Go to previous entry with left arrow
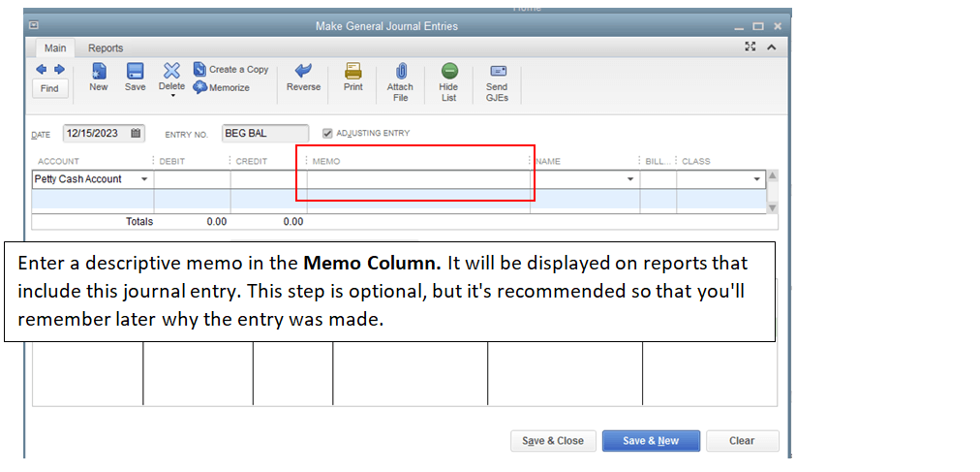980x472 pixels. (x=42, y=70)
